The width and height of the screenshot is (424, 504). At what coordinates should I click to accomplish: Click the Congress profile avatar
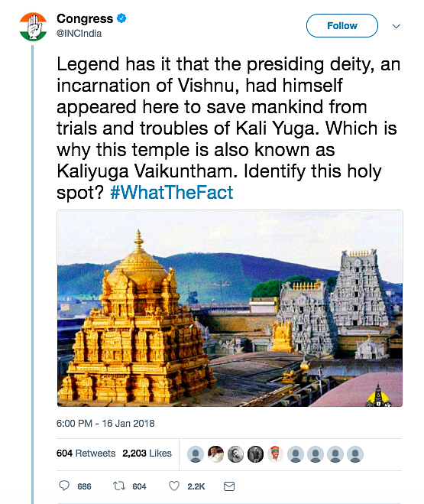click(33, 27)
